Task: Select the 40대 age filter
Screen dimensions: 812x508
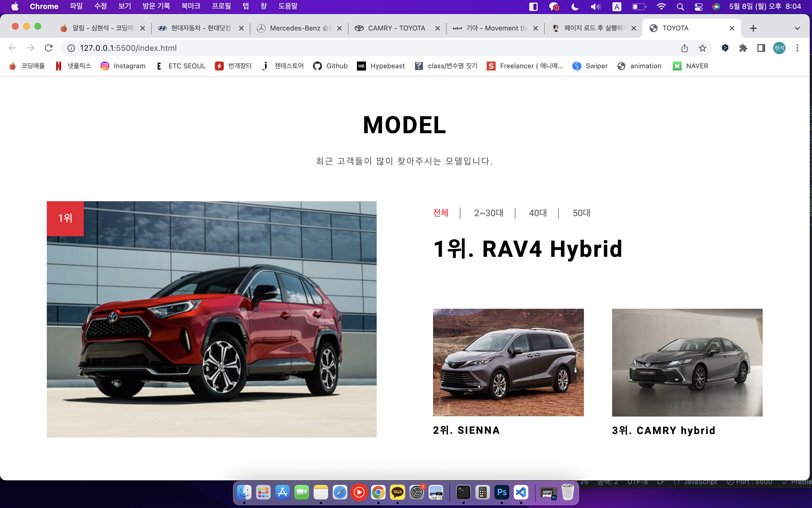Action: tap(538, 213)
